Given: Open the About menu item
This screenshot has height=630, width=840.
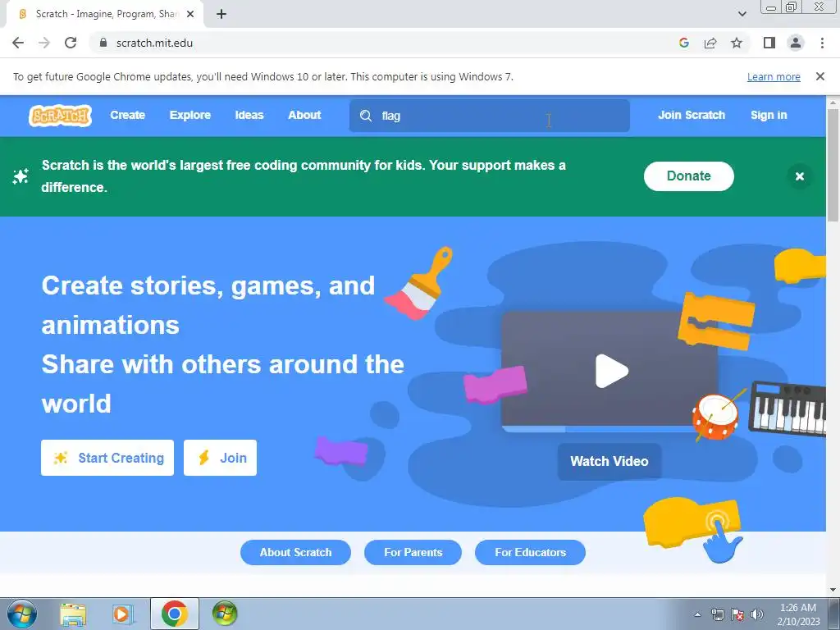Looking at the screenshot, I should pos(304,115).
